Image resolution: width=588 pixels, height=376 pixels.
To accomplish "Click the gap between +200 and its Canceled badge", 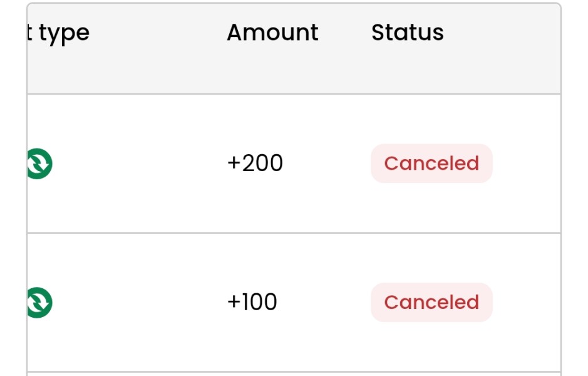I will tap(327, 164).
